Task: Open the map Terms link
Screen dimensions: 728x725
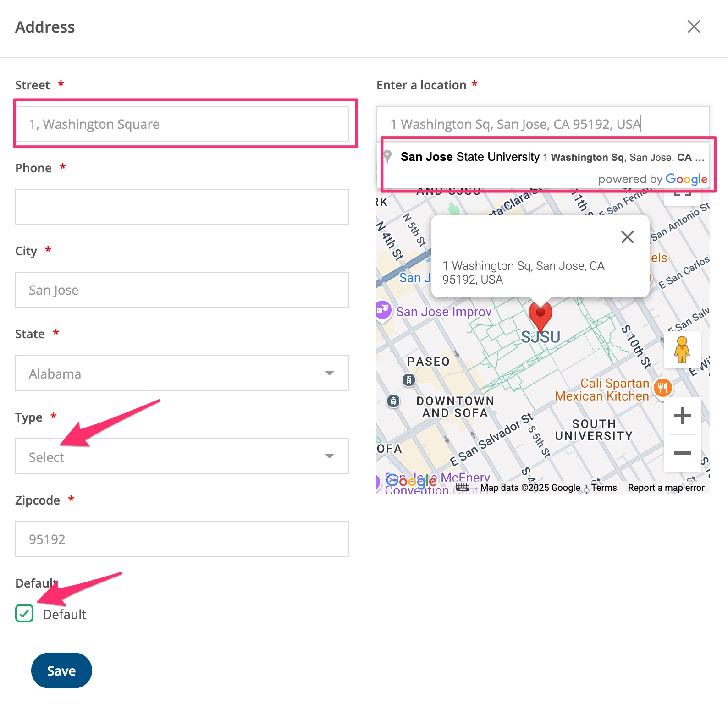Action: click(604, 488)
